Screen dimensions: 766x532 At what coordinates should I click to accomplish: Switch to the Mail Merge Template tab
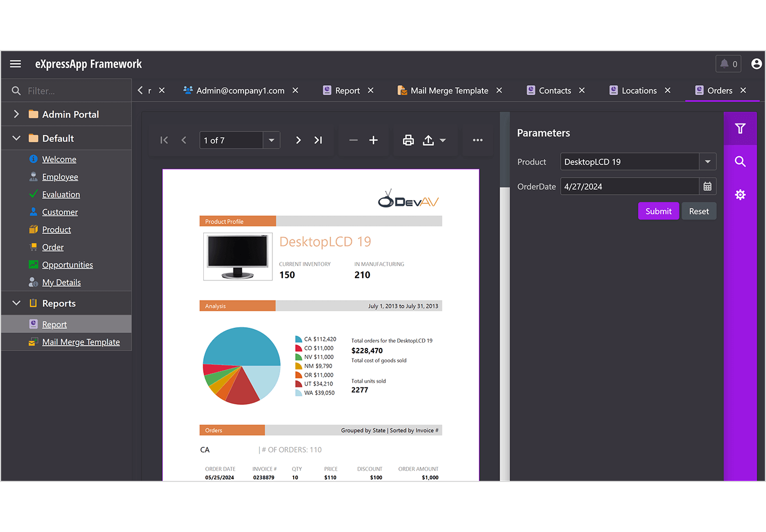(448, 90)
